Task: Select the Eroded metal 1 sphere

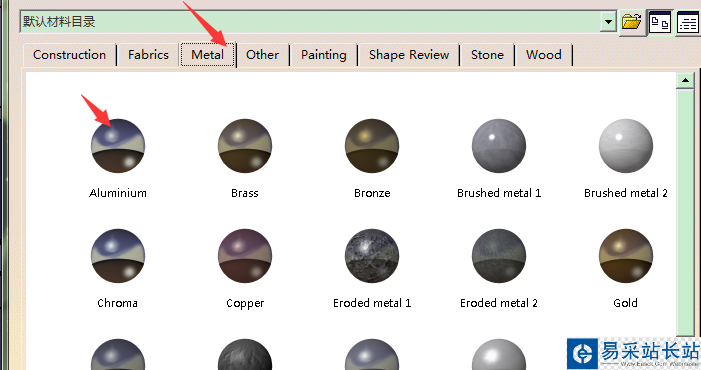Action: (372, 256)
